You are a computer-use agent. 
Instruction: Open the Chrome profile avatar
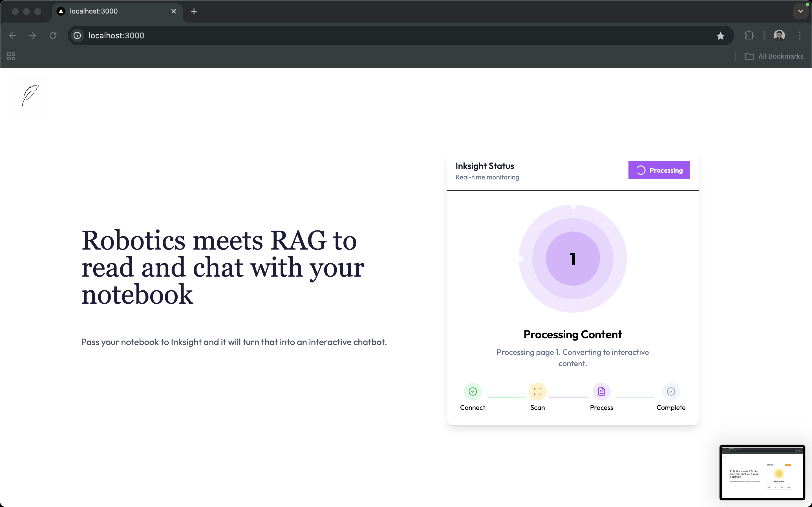pos(779,35)
